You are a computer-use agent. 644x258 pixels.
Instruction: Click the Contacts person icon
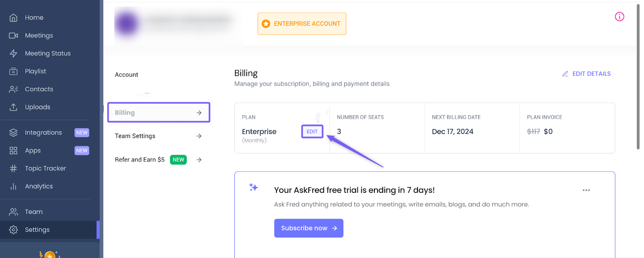13,89
